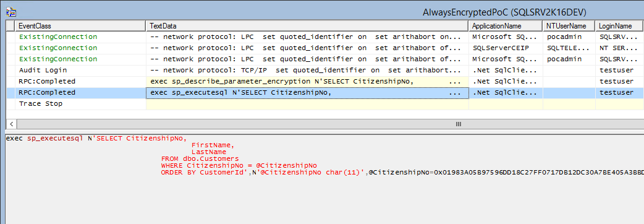644x224 pixels.
Task: Click the pocadmin NTUserName cell in first row
Action: [x=561, y=37]
